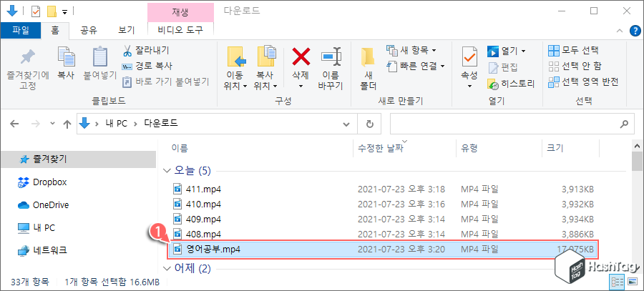The image size is (644, 291).
Task: Open the Quick Access Toolbar customize dropdown
Action: click(x=65, y=12)
